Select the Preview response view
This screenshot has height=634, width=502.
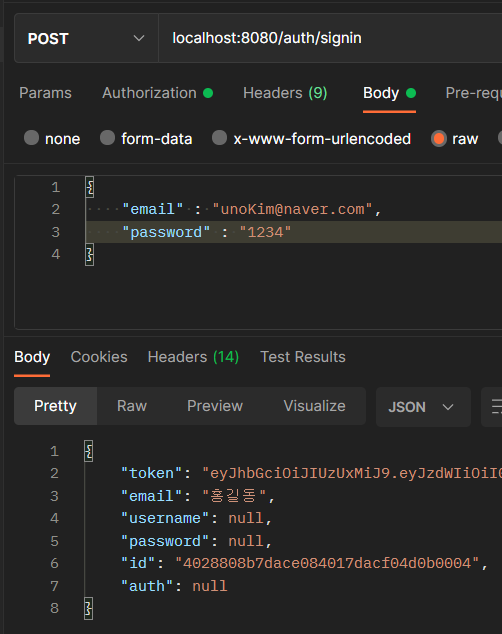pos(215,406)
